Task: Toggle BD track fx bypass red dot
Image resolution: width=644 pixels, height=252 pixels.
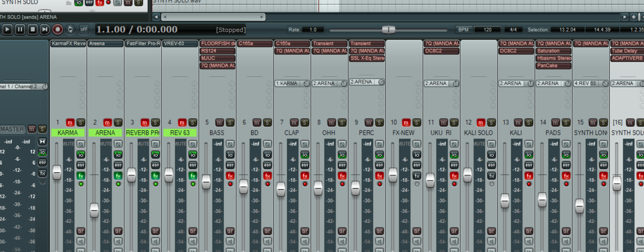Action: pos(267,184)
